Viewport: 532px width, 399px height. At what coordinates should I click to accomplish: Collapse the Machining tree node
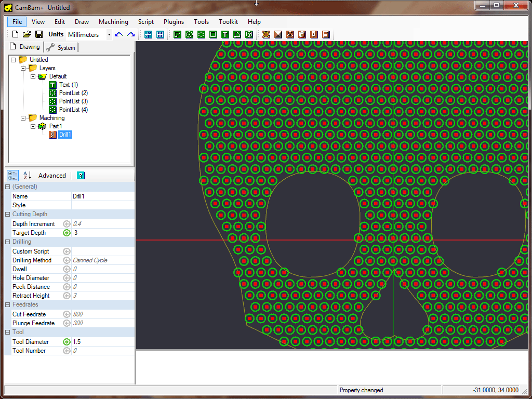(23, 118)
